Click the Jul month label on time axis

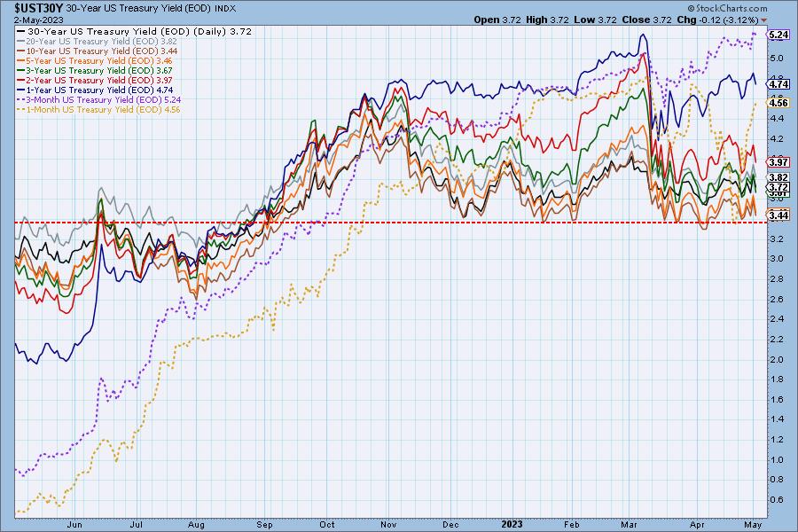pos(136,524)
